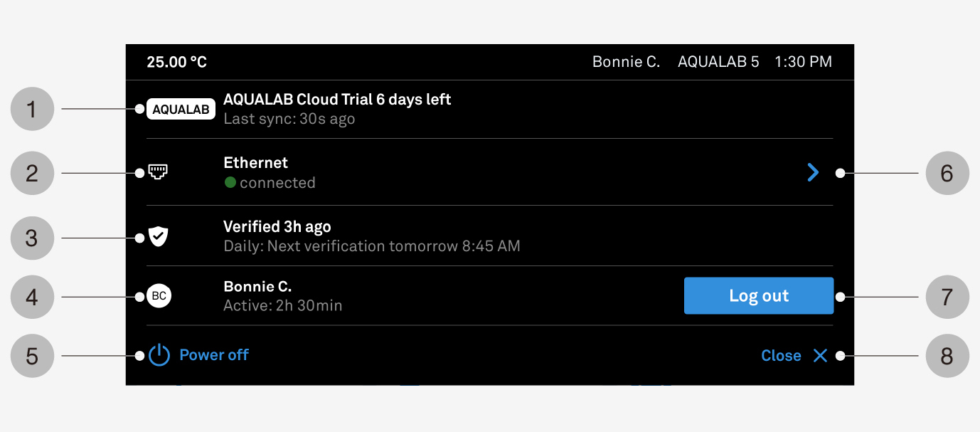Click the green connected status dot

[x=230, y=183]
